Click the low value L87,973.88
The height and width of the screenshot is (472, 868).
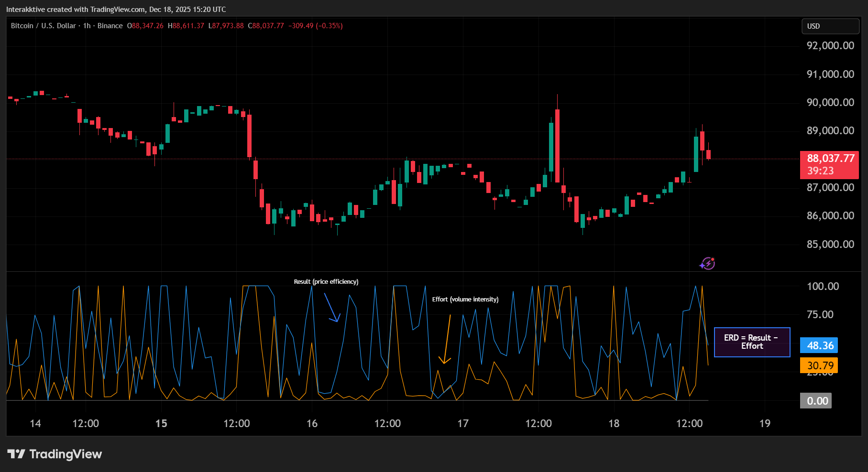(226, 26)
